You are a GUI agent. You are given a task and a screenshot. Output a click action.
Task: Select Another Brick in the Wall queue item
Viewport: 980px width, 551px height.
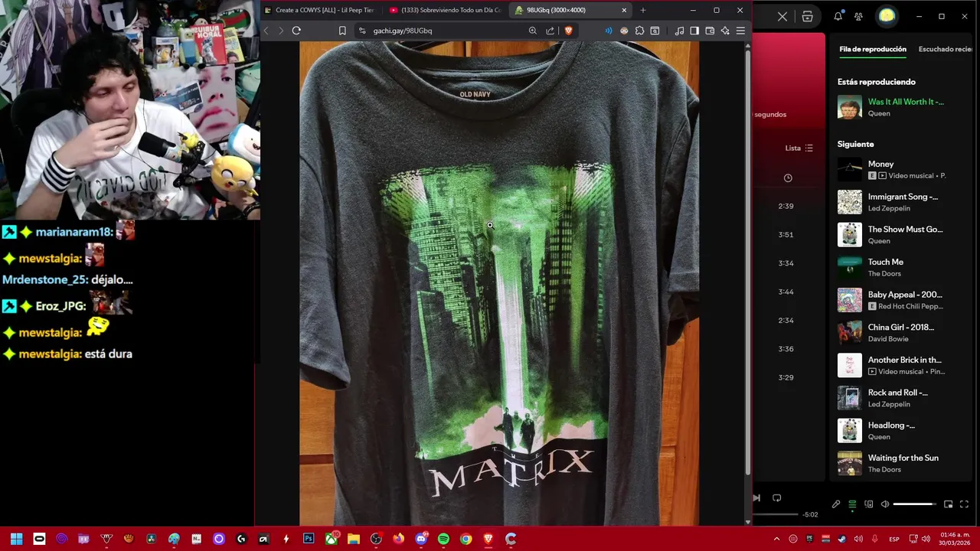click(x=901, y=365)
